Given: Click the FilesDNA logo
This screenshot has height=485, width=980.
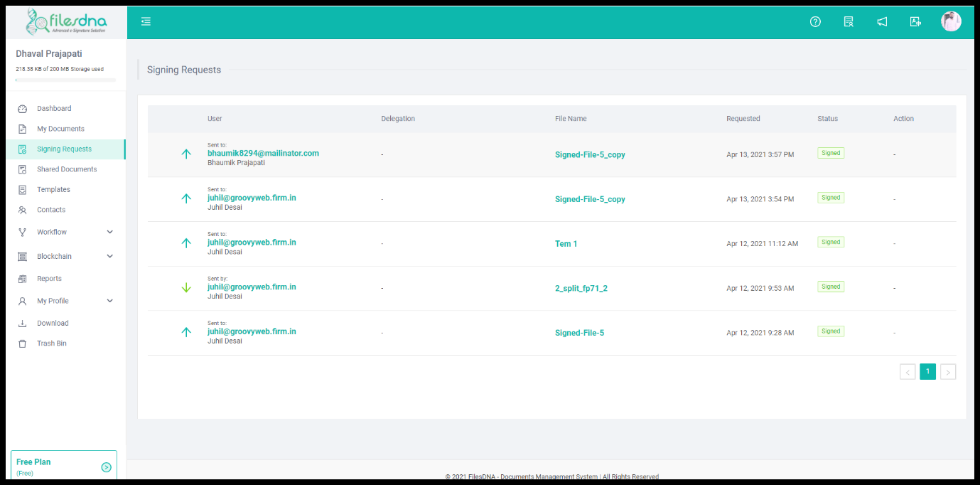Looking at the screenshot, I should 65,22.
